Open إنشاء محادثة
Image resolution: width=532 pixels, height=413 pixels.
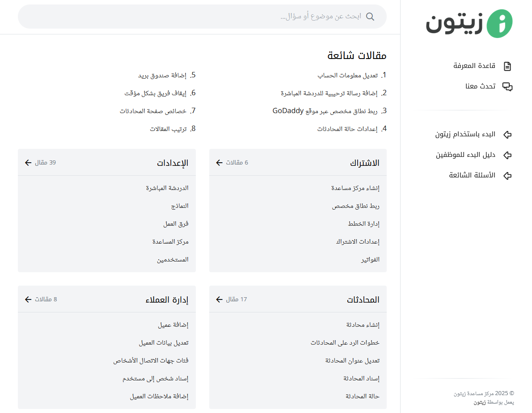pyautogui.click(x=363, y=325)
